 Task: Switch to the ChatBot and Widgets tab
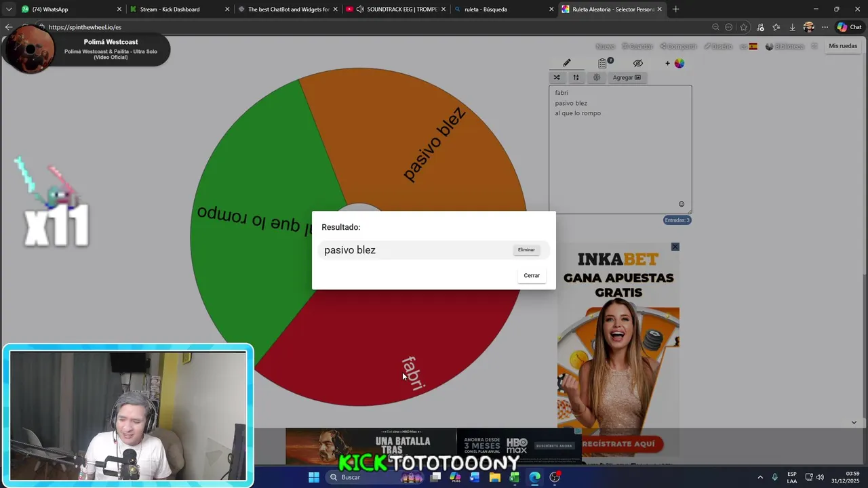point(288,9)
